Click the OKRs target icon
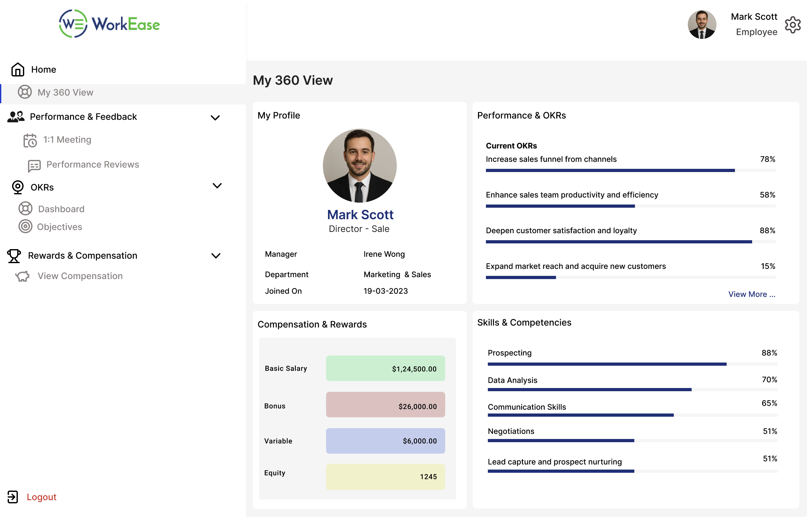Image resolution: width=812 pixels, height=525 pixels. click(x=18, y=187)
